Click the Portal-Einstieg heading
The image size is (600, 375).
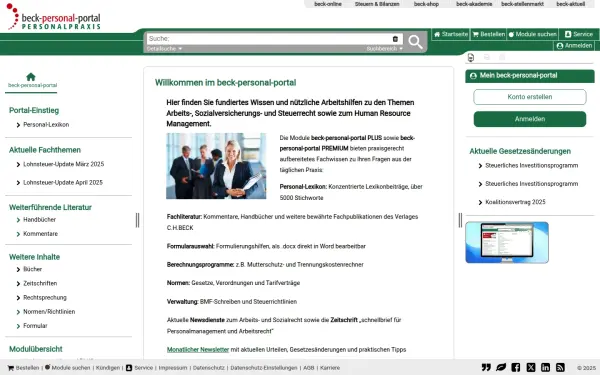[x=34, y=111]
